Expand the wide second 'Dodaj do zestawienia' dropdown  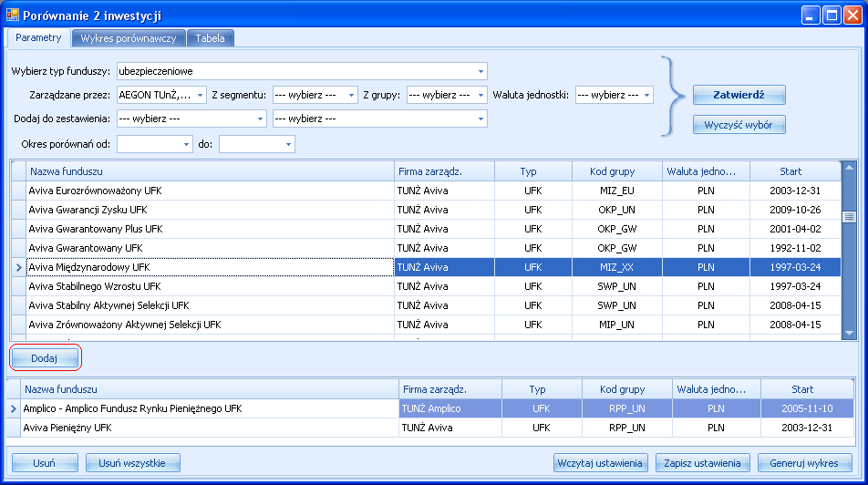click(480, 119)
